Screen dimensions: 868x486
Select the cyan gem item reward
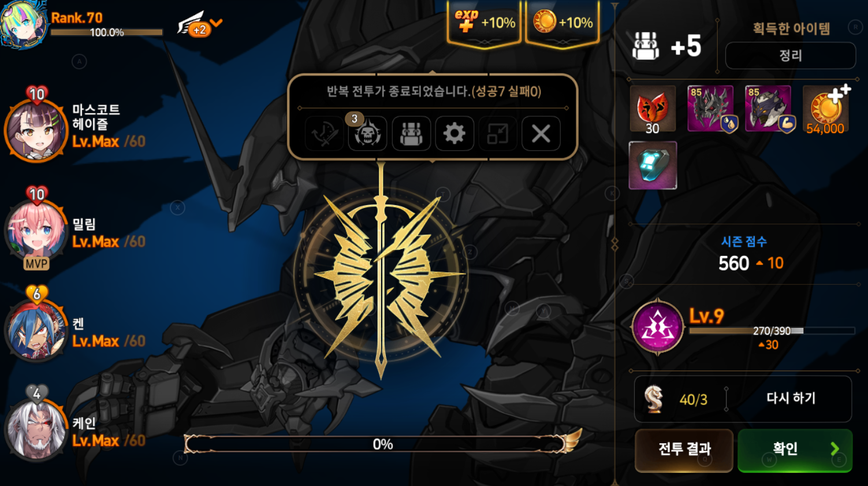coord(653,165)
